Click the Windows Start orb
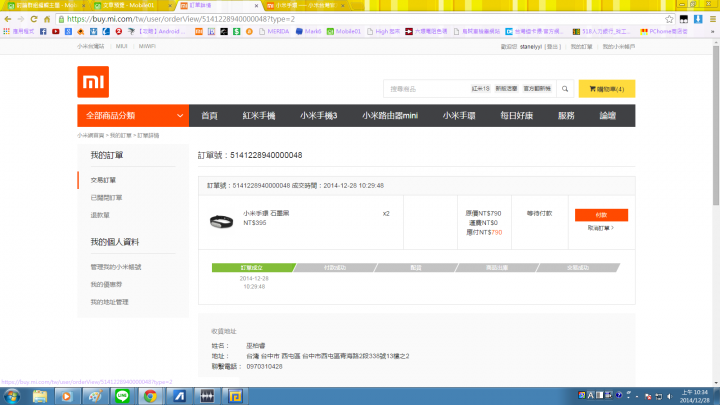720x405 pixels. pyautogui.click(x=11, y=396)
